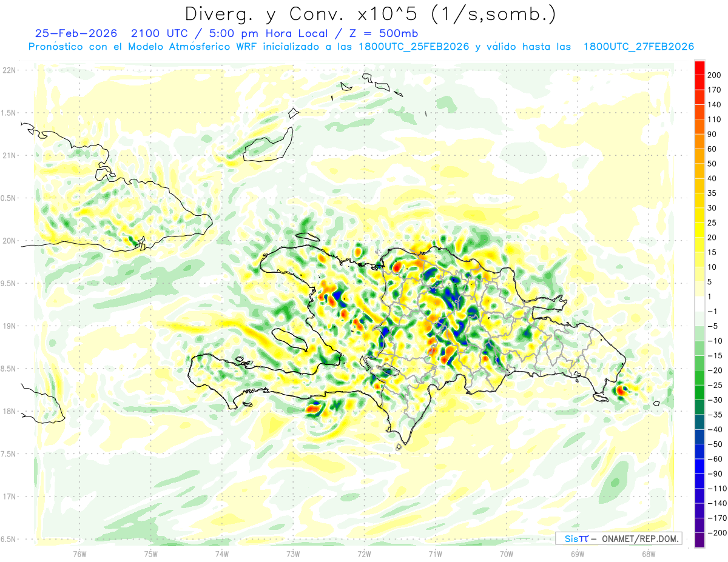Click the 71W longitude axis label
Viewport: 728px width, 562px height.
[435, 554]
